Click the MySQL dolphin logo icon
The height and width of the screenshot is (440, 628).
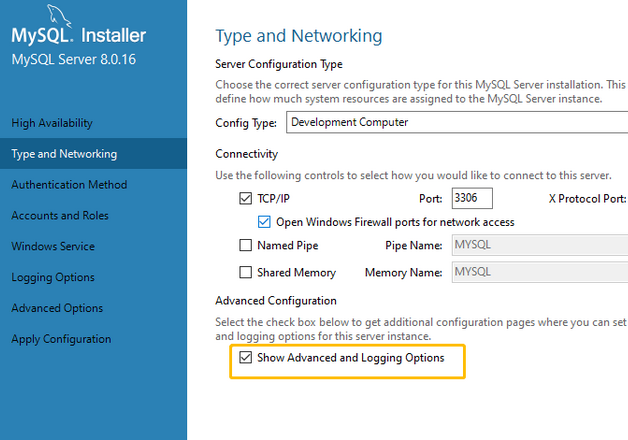click(x=59, y=16)
